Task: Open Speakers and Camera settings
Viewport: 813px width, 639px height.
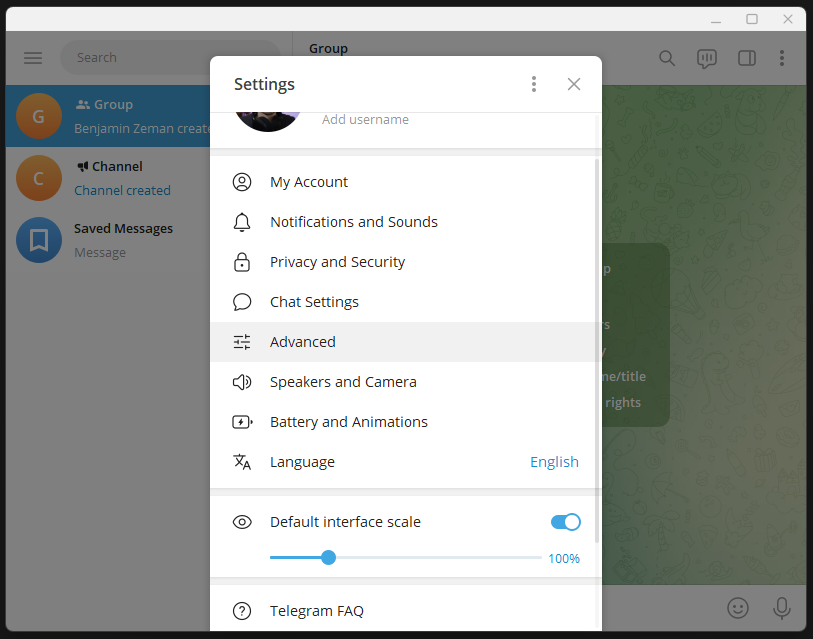Action: 343,382
